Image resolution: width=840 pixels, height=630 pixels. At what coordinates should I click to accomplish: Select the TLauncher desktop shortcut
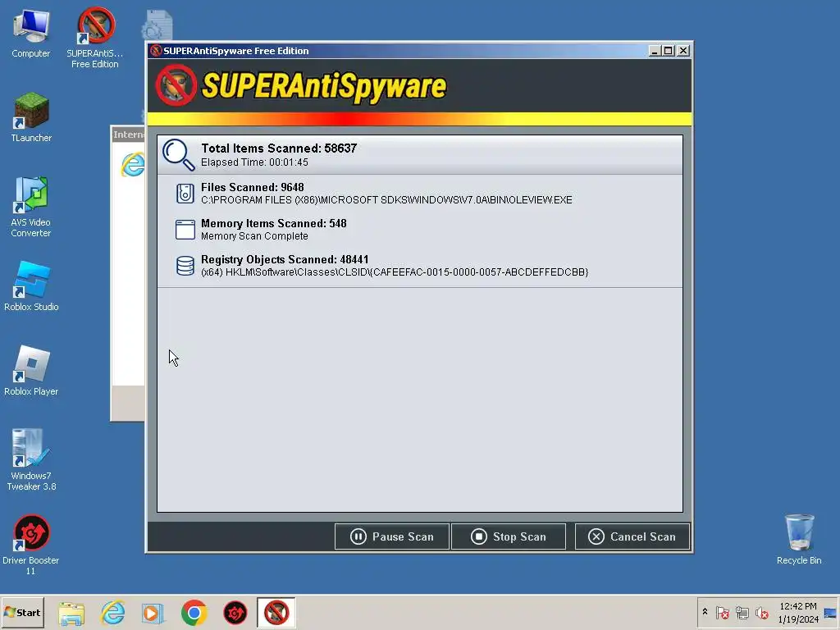31,117
